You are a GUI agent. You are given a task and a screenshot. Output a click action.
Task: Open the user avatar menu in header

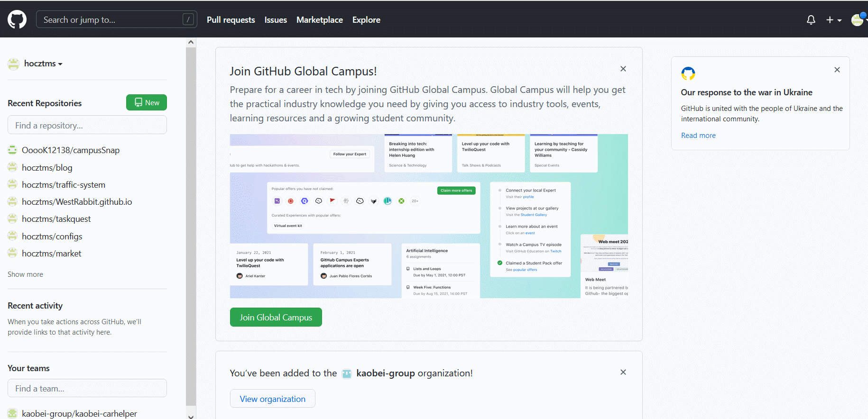coord(858,19)
